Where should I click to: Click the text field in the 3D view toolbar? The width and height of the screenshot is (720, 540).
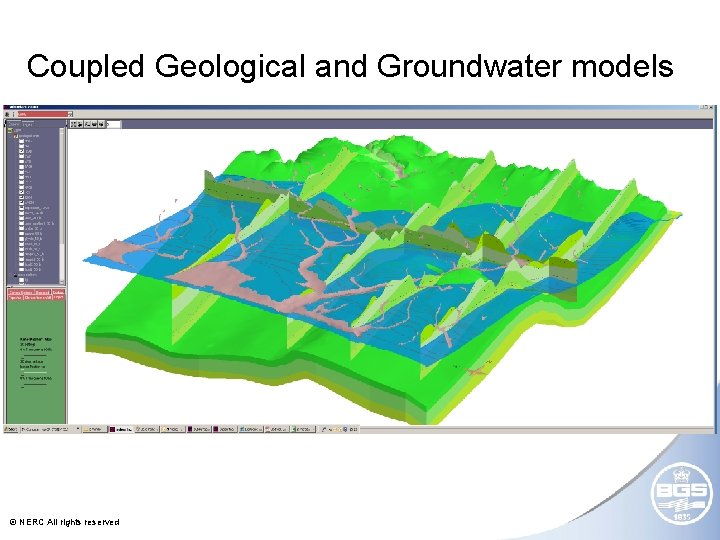coord(113,124)
